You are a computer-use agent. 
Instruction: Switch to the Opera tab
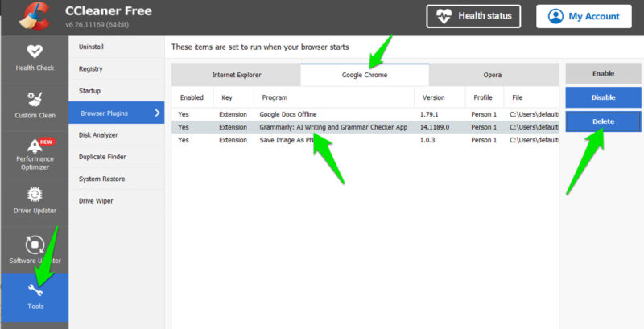click(x=493, y=75)
